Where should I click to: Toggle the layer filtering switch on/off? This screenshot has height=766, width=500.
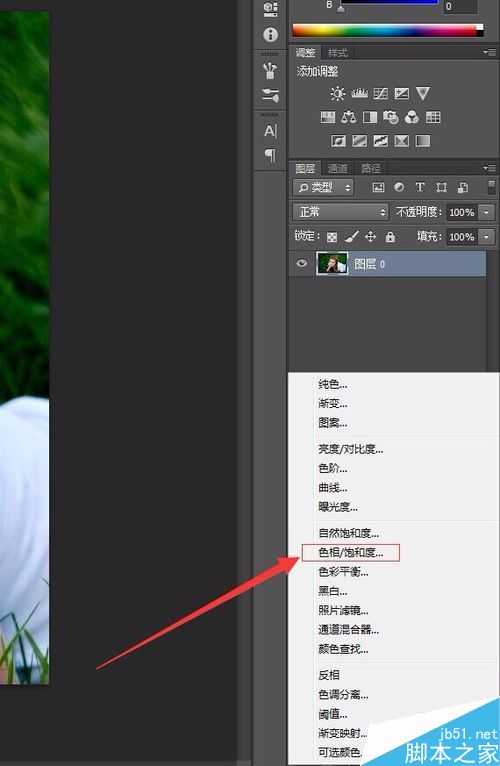pyautogui.click(x=492, y=187)
